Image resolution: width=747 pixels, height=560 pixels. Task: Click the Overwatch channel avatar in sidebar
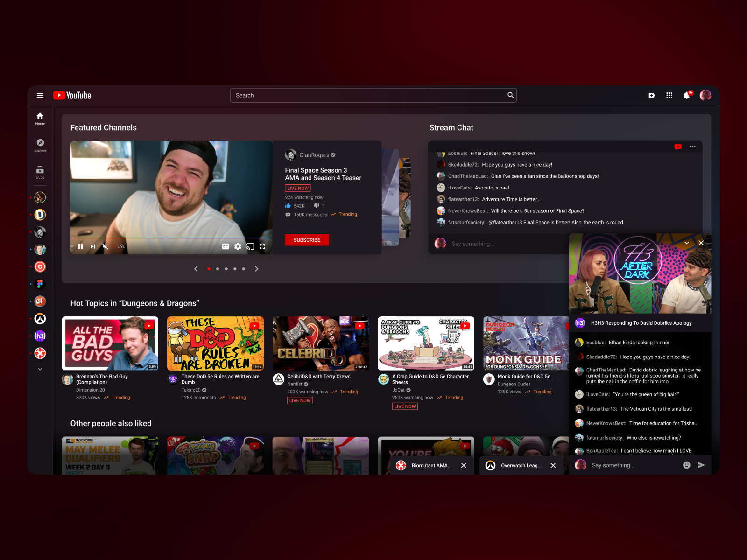point(40,318)
